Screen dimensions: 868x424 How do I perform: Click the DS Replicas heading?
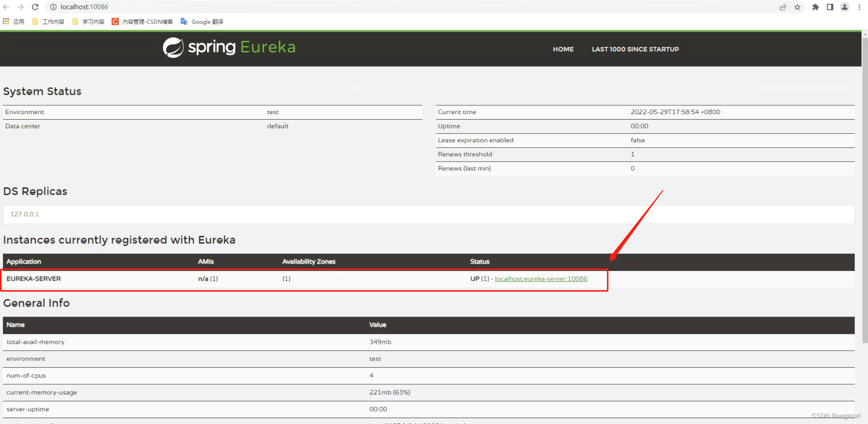point(35,191)
